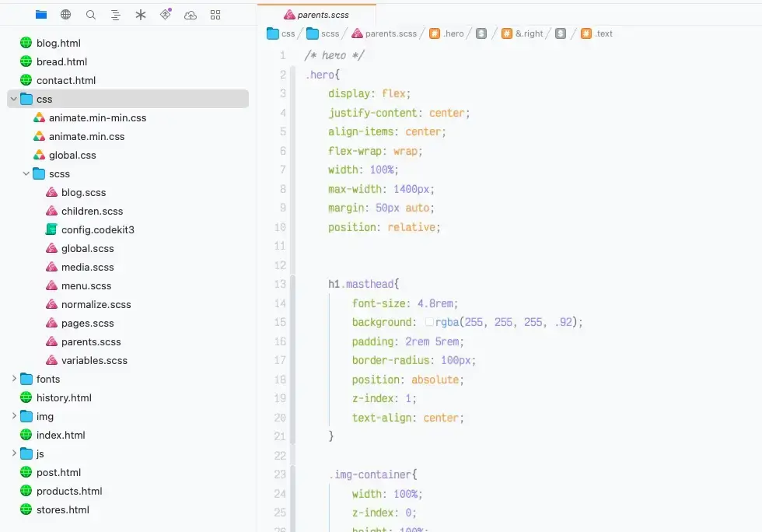Open the cloud publish sidebar icon
762x532 pixels.
[190, 15]
